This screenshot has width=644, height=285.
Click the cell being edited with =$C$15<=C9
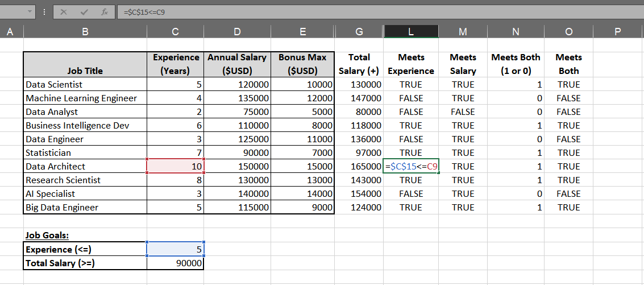tap(411, 166)
